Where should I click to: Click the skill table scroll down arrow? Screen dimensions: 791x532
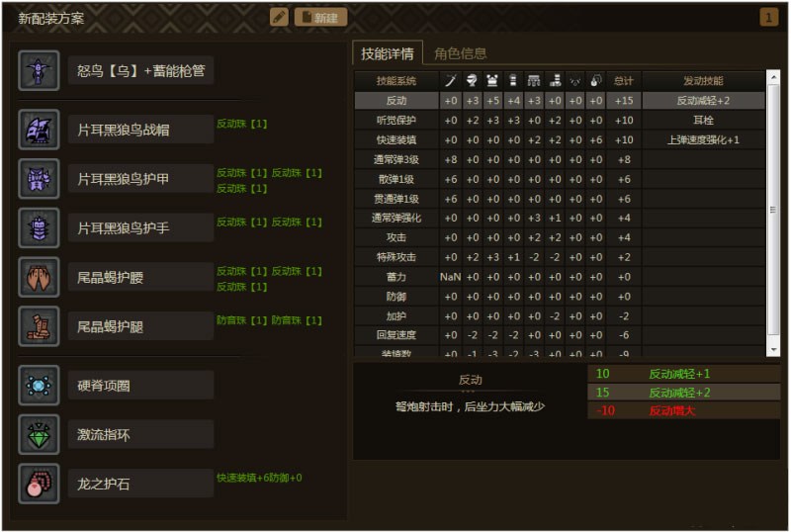[773, 349]
